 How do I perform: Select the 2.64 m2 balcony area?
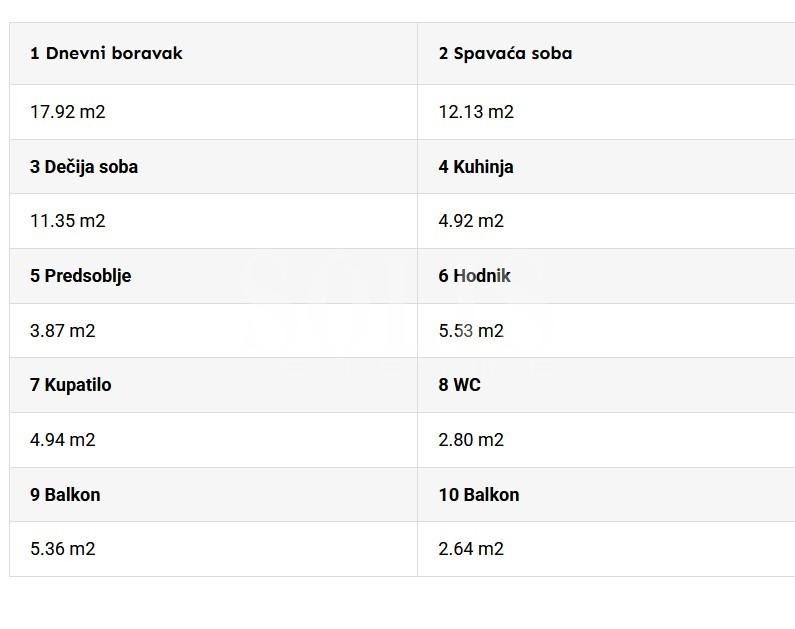click(471, 549)
